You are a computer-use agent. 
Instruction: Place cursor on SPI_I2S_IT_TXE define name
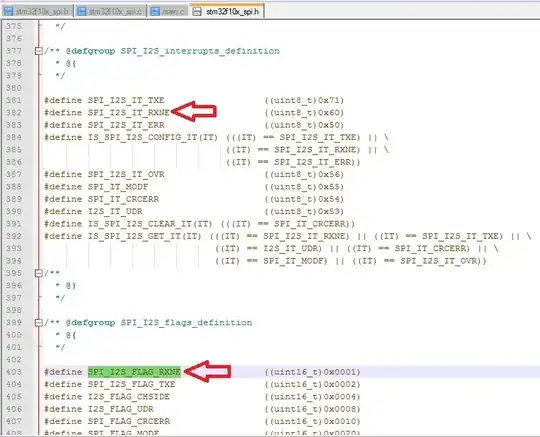point(126,100)
